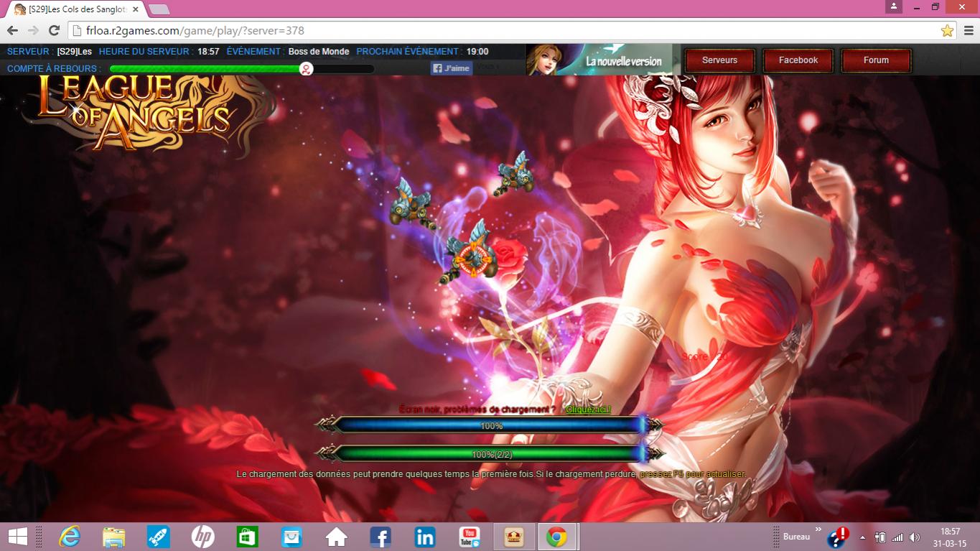Open the LinkedIn taskbar shortcut

[425, 537]
